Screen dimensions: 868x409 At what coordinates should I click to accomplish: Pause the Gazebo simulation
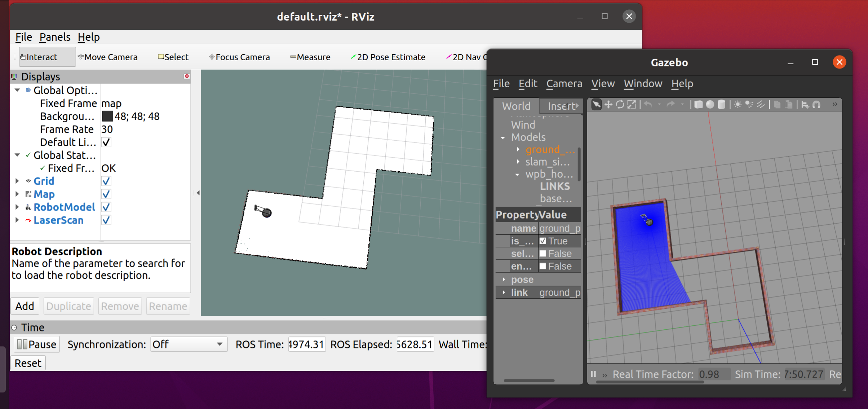pos(593,374)
